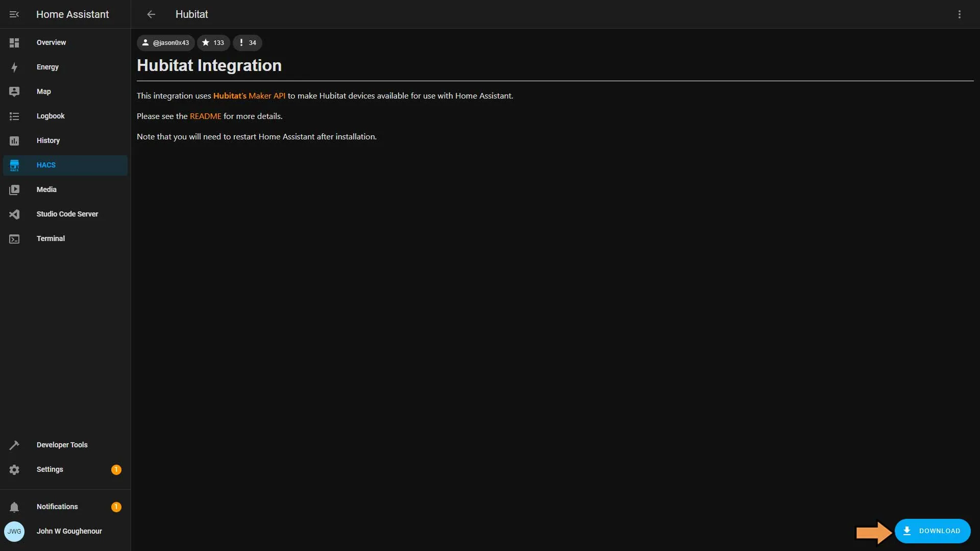Open the three-dot overflow menu
The height and width of the screenshot is (551, 980).
pos(960,14)
